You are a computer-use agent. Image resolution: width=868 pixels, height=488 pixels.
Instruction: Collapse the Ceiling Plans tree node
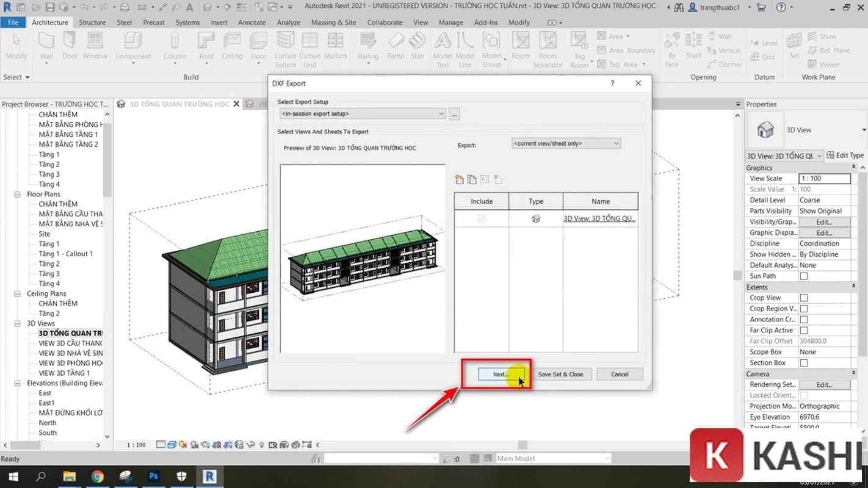click(x=18, y=293)
